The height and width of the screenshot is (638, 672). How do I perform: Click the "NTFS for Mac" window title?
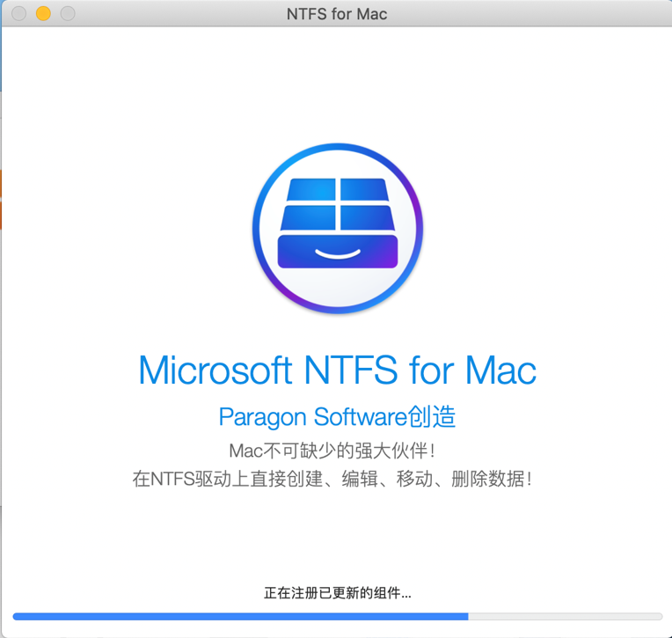coord(336,14)
